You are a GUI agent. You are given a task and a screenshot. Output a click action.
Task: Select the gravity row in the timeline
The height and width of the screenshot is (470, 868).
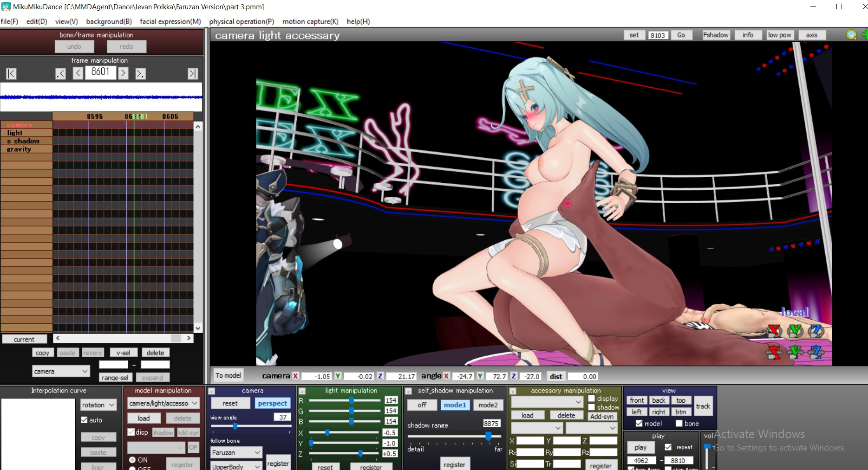[26, 149]
